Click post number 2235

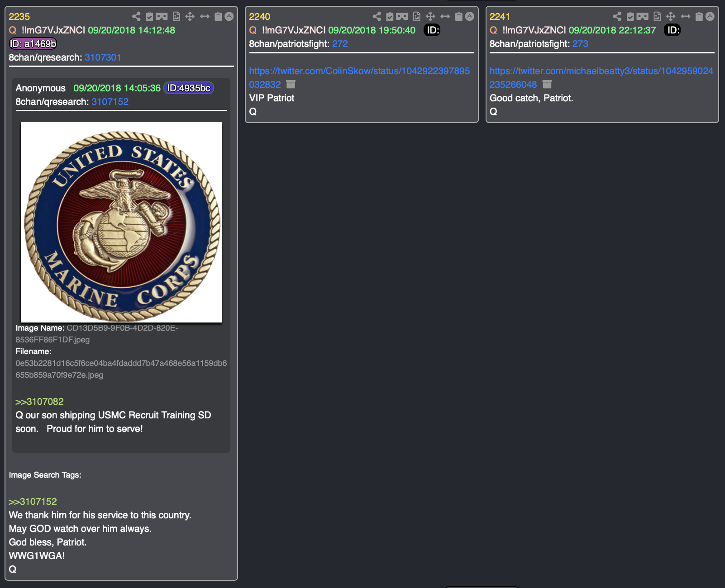point(19,17)
